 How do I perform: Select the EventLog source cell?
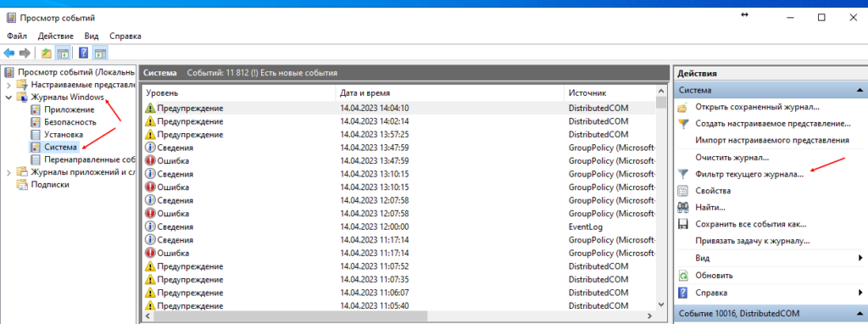586,226
